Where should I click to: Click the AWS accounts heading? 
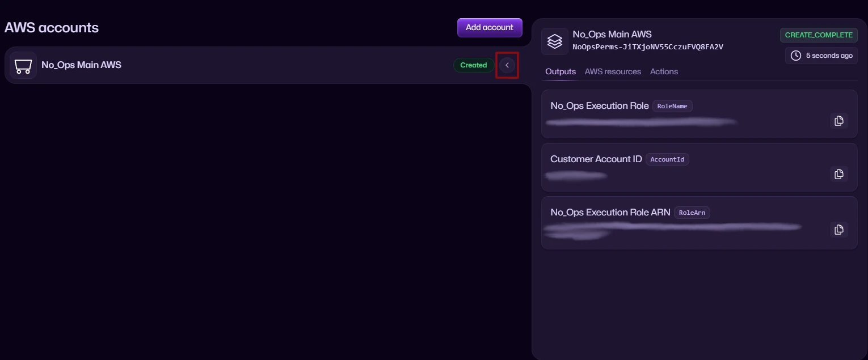(52, 27)
